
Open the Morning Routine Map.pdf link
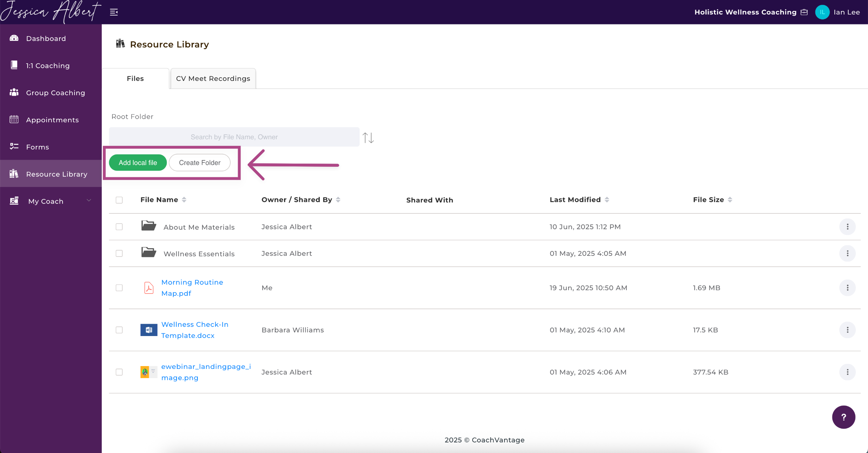point(192,288)
